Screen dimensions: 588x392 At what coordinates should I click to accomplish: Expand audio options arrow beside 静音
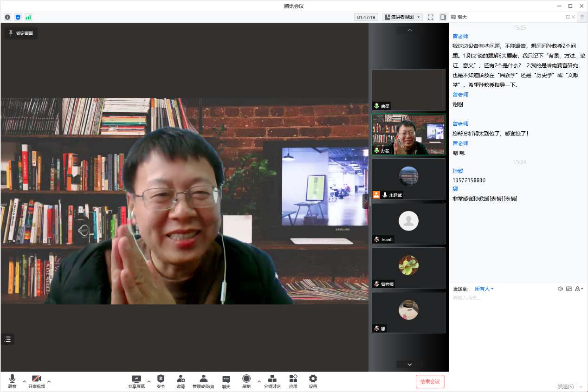click(24, 381)
